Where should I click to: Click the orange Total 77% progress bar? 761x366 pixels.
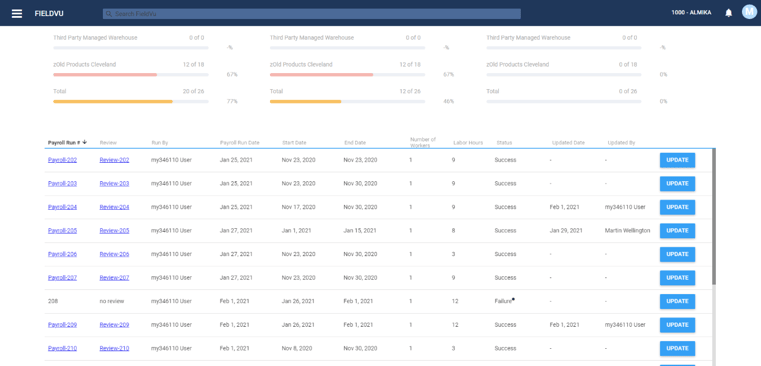pyautogui.click(x=113, y=101)
